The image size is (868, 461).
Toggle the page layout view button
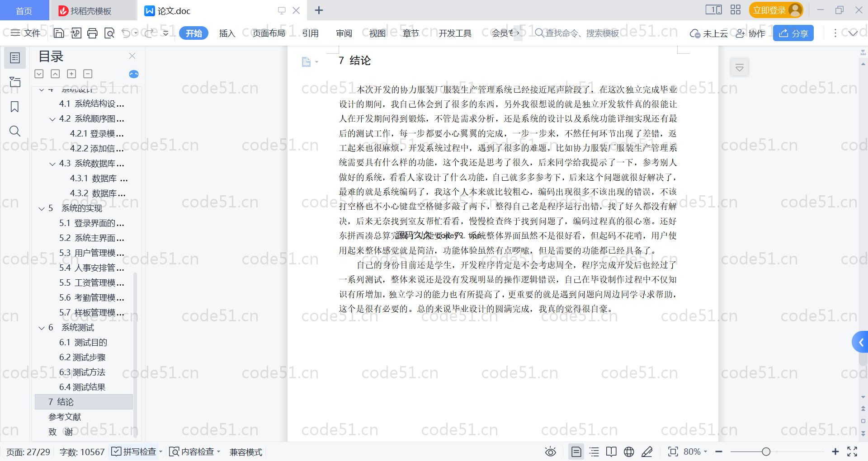[x=576, y=452]
